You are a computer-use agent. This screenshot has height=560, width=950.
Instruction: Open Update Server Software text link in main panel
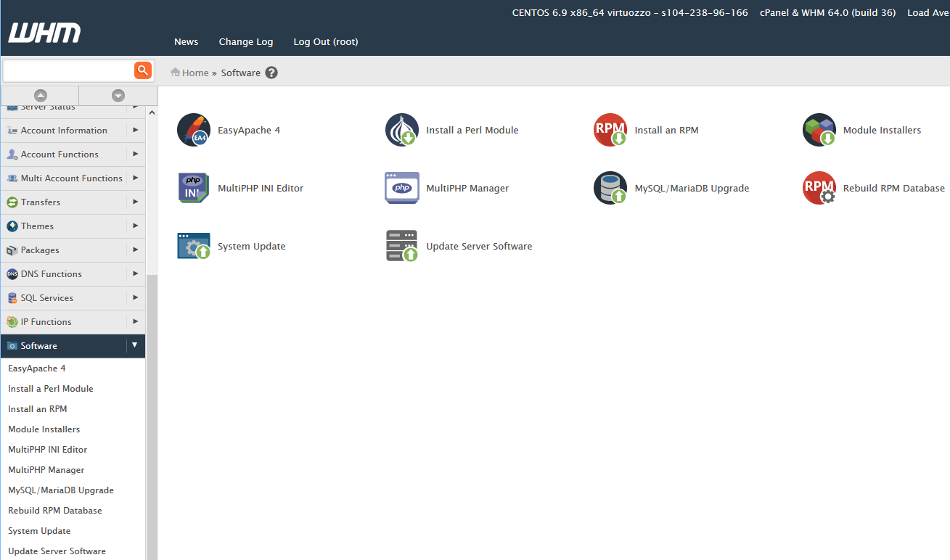pos(479,247)
